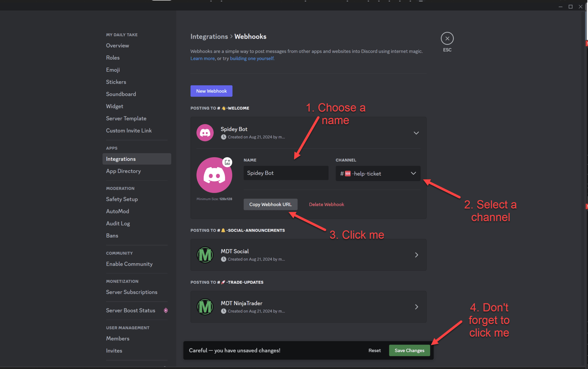Click the camera icon to change the webhook avatar
Image resolution: width=588 pixels, height=369 pixels.
pyautogui.click(x=228, y=162)
